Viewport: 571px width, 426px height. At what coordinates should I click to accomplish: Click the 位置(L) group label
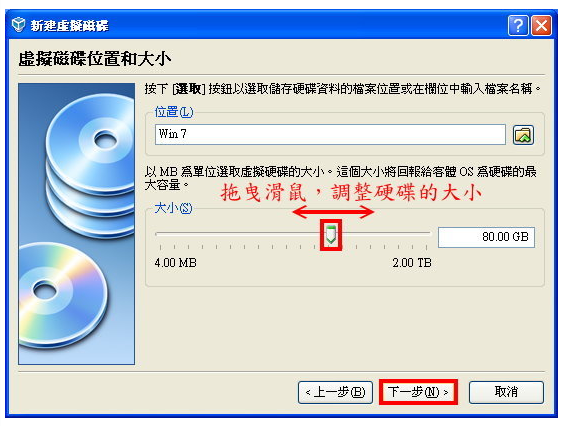point(174,111)
